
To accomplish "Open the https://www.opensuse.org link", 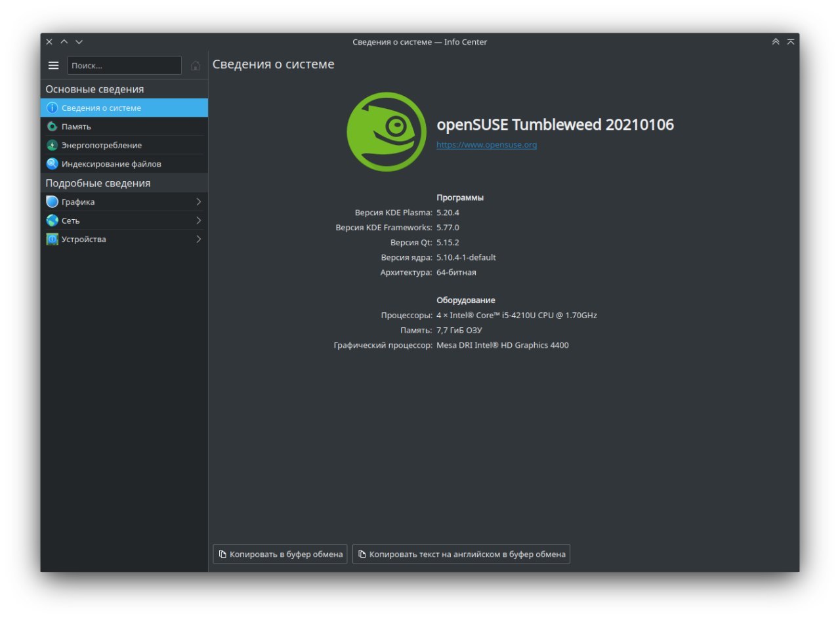I will coord(486,144).
